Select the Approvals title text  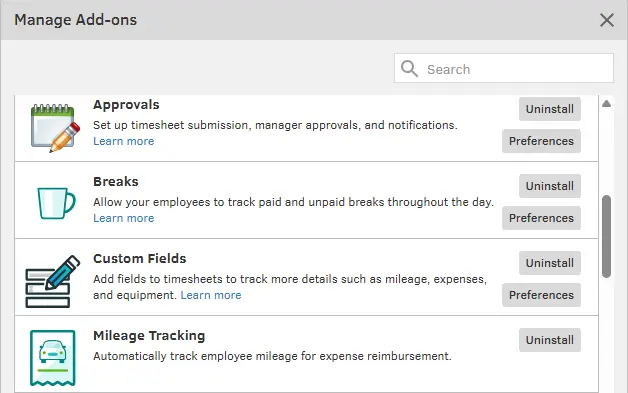click(x=126, y=105)
